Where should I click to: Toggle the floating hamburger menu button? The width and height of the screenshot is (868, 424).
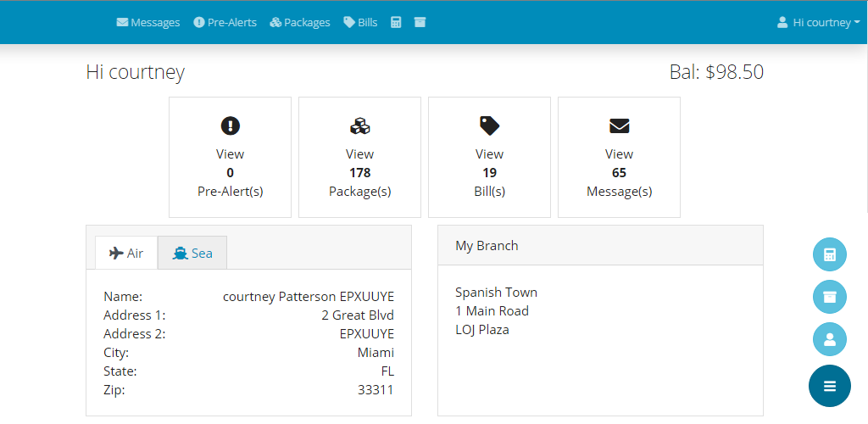829,386
